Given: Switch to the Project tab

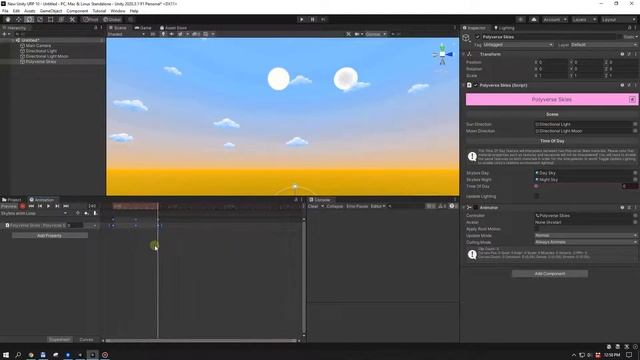Looking at the screenshot, I should (11, 200).
